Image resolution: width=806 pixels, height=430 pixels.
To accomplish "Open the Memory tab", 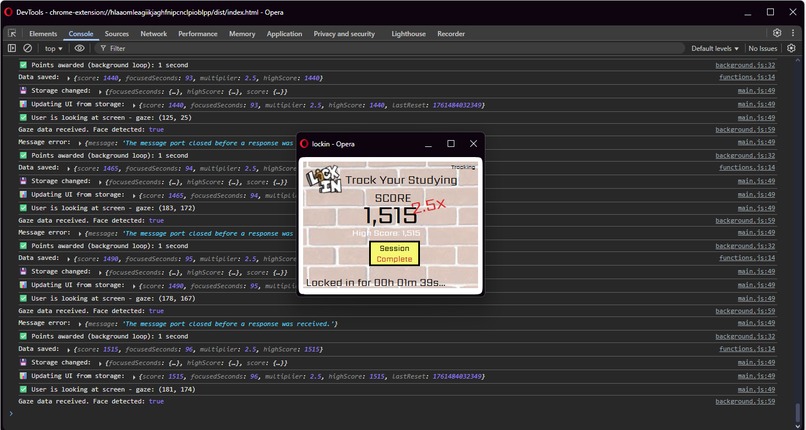I will tap(242, 33).
